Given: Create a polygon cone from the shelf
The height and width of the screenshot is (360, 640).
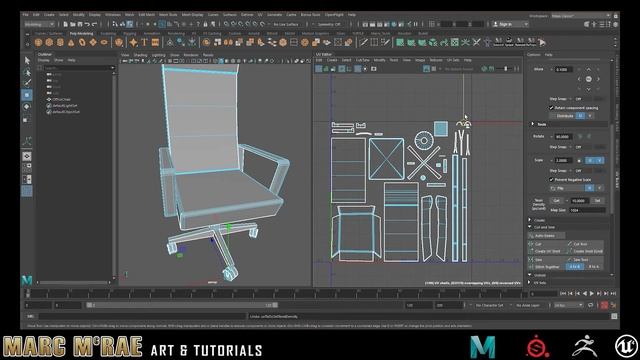Looking at the screenshot, I should pos(71,42).
